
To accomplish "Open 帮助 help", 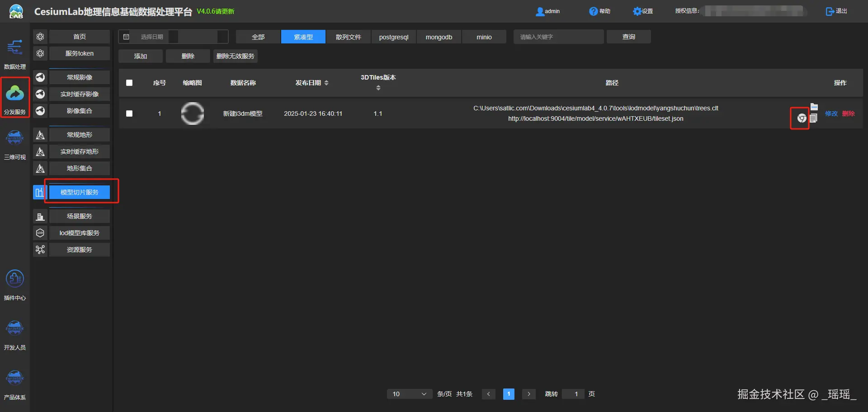I will pos(599,11).
